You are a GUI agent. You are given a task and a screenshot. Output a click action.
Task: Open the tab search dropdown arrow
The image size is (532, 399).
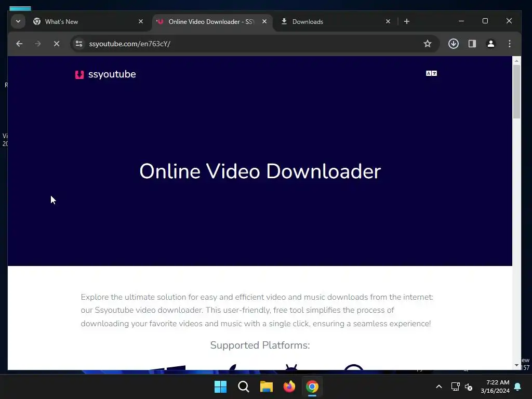pyautogui.click(x=18, y=21)
